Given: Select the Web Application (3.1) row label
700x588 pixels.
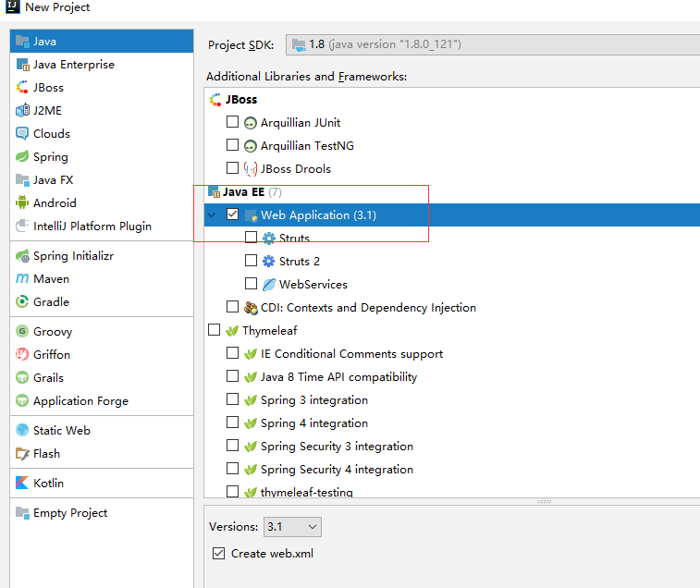Looking at the screenshot, I should pyautogui.click(x=318, y=215).
